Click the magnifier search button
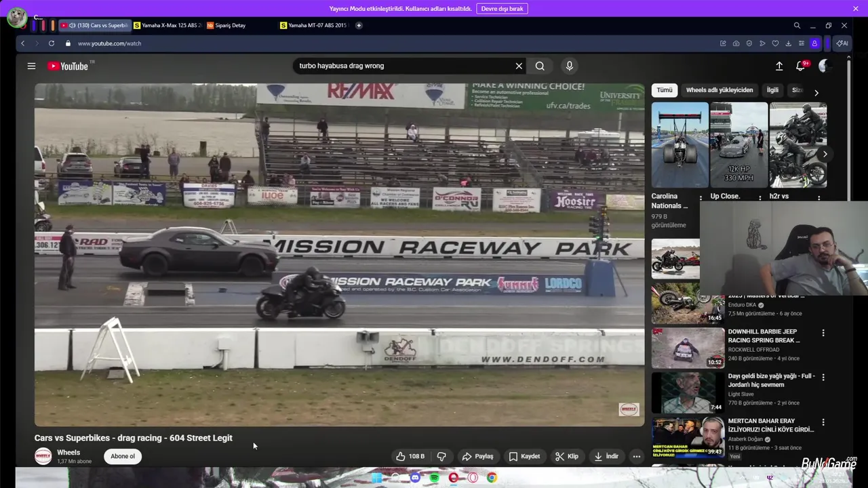The height and width of the screenshot is (488, 868). [x=540, y=66]
